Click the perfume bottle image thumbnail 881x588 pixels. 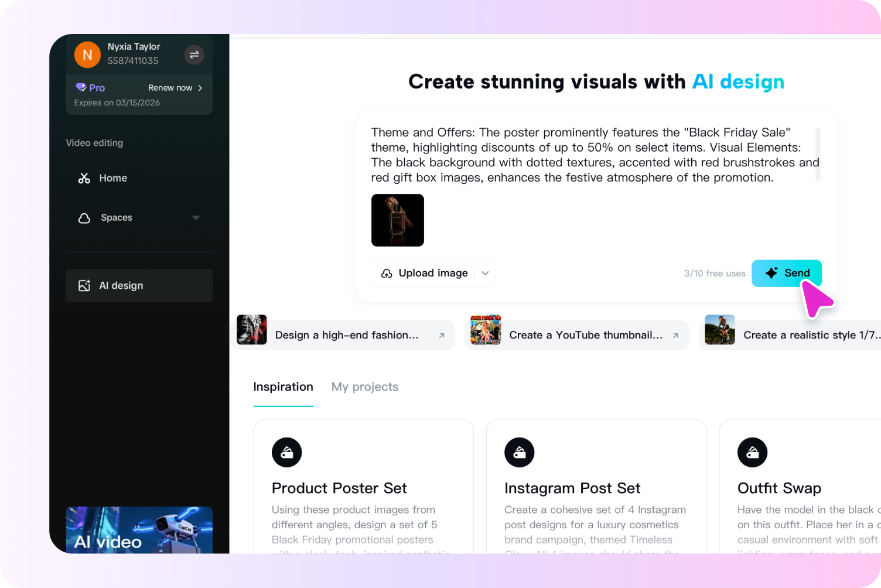397,220
